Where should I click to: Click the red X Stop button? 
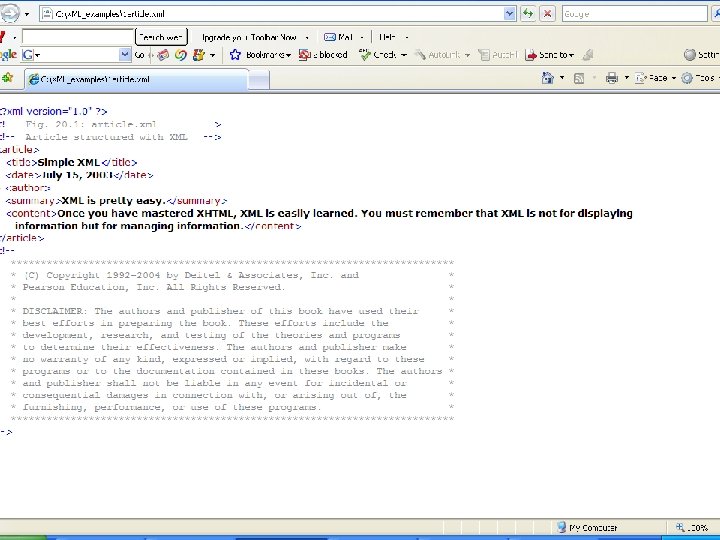coord(547,14)
